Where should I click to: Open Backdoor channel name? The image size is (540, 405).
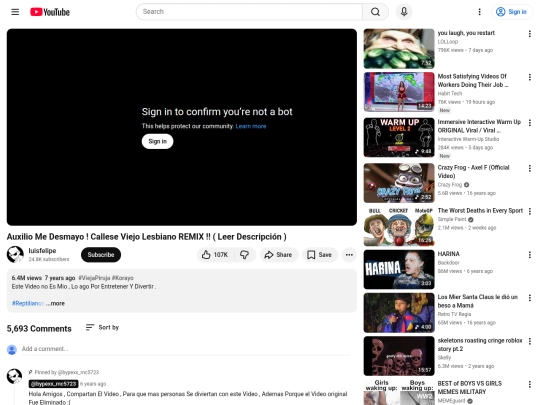448,262
